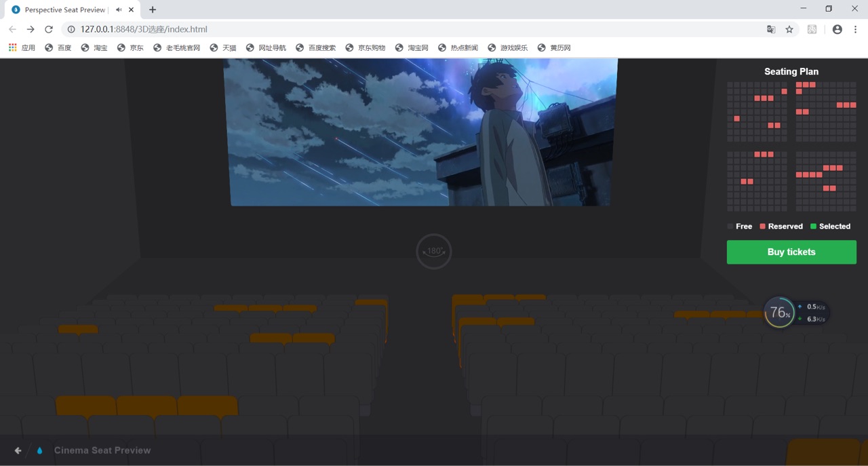868x466 pixels.
Task: Click the back arrow beside Cinema Seat Preview
Action: tap(18, 450)
